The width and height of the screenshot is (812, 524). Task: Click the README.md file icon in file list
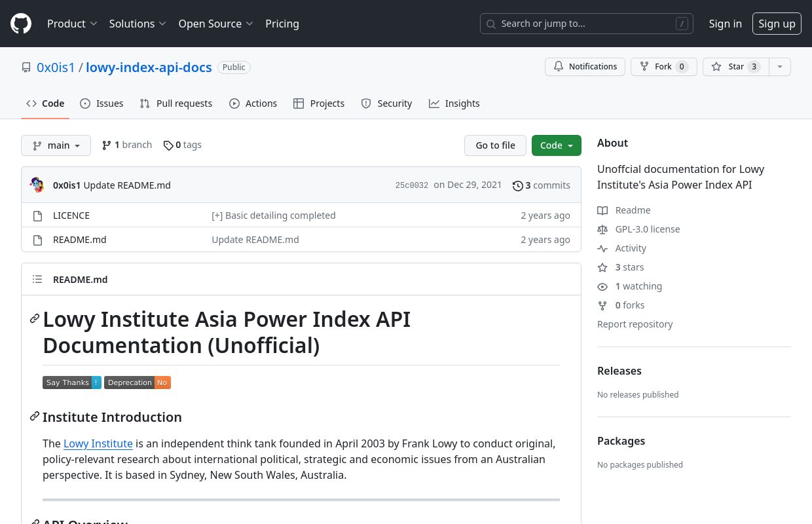pos(37,240)
